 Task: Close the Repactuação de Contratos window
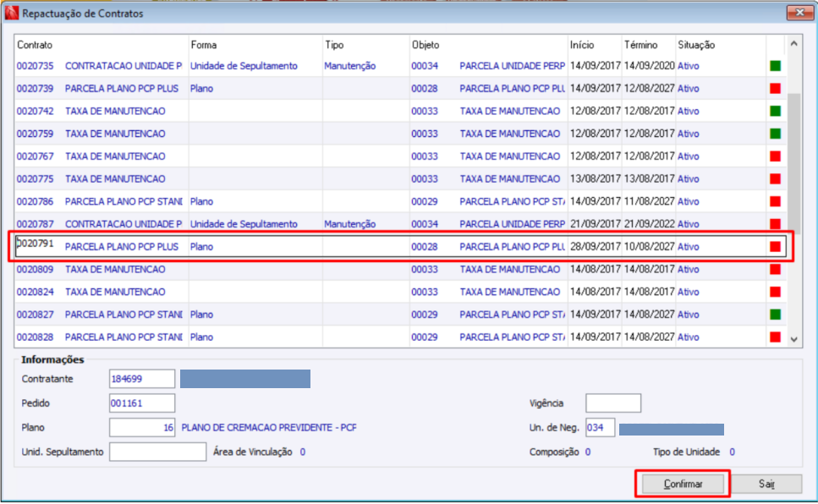[x=799, y=13]
